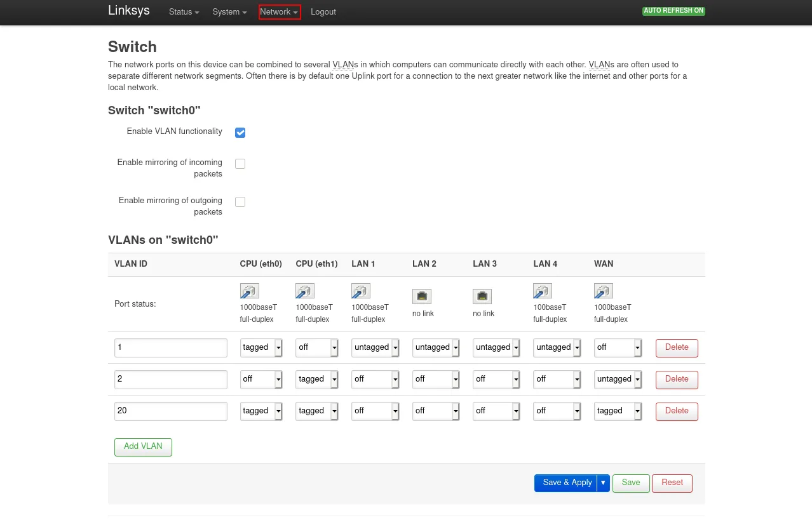This screenshot has height=527, width=812.
Task: Enable mirroring of incoming packets
Action: pyautogui.click(x=240, y=164)
